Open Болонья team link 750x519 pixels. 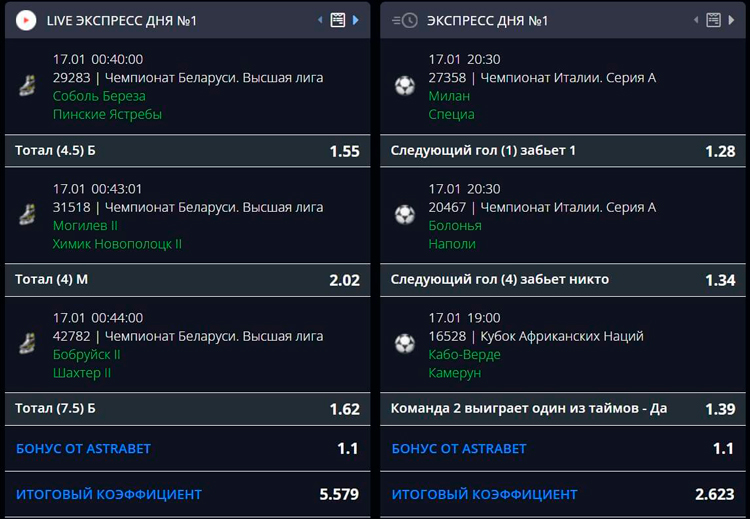coord(455,225)
